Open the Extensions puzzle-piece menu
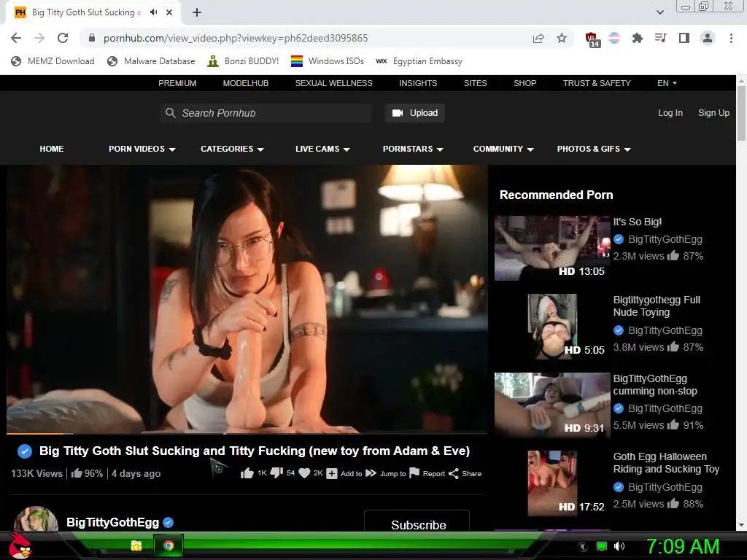The height and width of the screenshot is (560, 747). pos(637,38)
